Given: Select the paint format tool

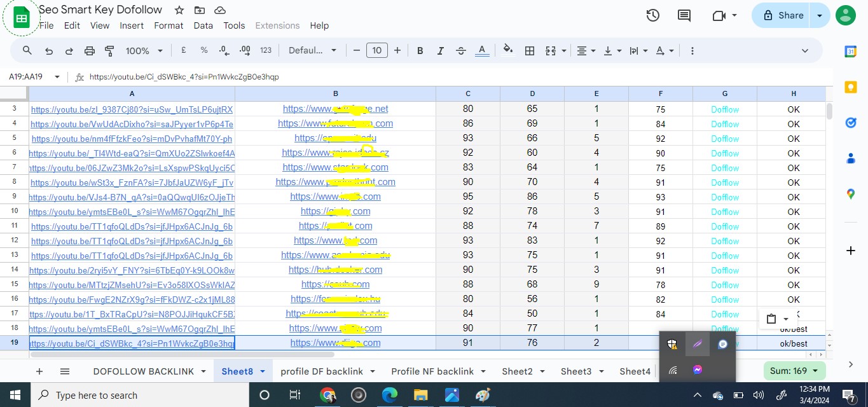Looking at the screenshot, I should click(109, 51).
